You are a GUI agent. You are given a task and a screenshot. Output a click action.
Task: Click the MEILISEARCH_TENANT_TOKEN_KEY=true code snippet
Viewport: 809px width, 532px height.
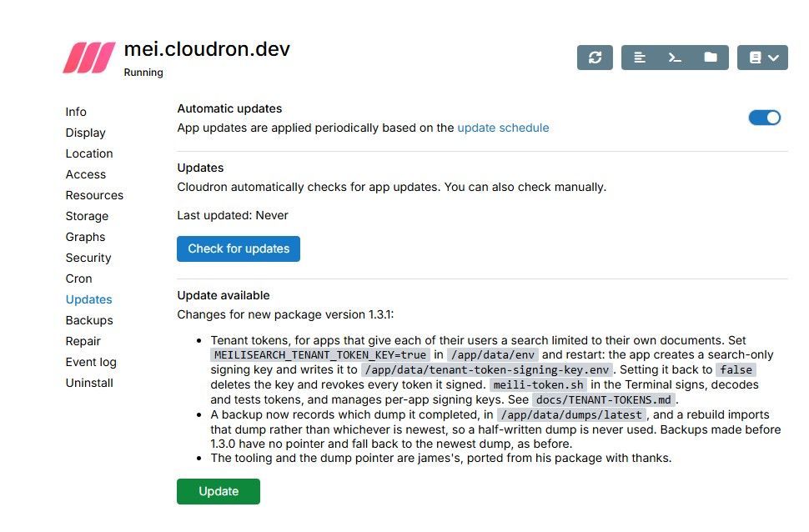320,355
